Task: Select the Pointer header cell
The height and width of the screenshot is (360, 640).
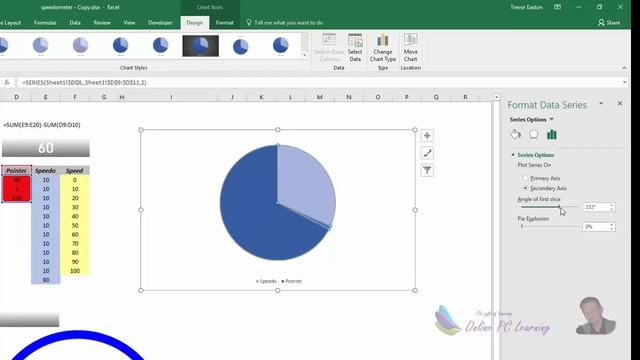Action: 16,171
